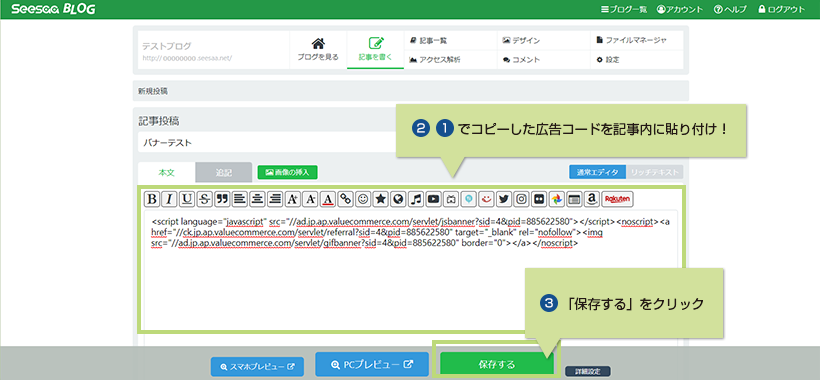Viewport: 820px width, 380px height.
Task: Apply strikethrough formatting button
Action: pos(205,199)
